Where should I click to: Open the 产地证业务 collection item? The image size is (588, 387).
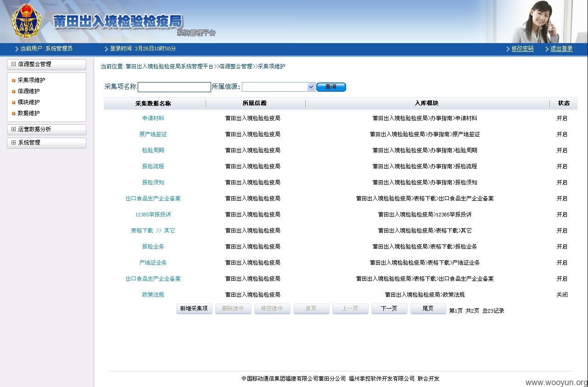coord(153,263)
